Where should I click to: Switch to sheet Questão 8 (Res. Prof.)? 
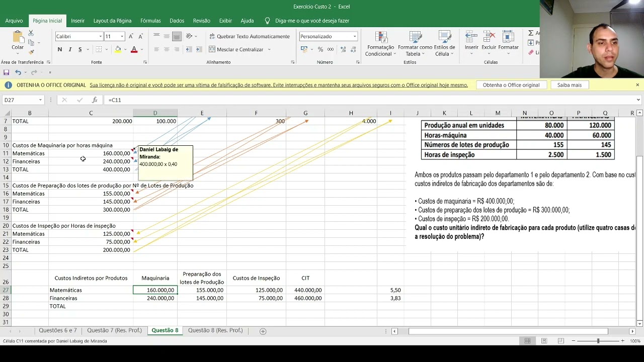click(215, 330)
